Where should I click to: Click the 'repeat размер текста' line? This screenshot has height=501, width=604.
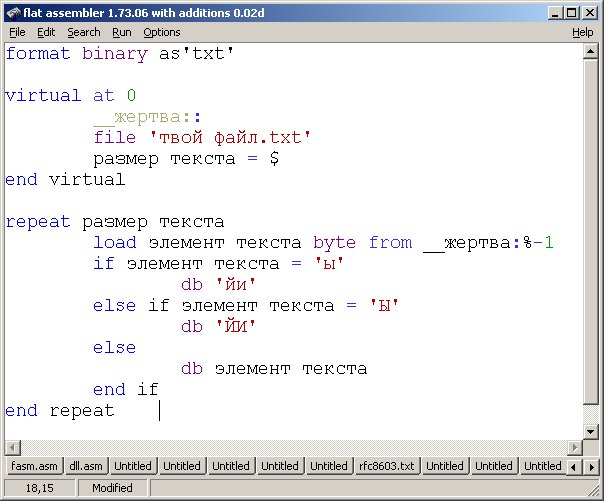pos(115,222)
